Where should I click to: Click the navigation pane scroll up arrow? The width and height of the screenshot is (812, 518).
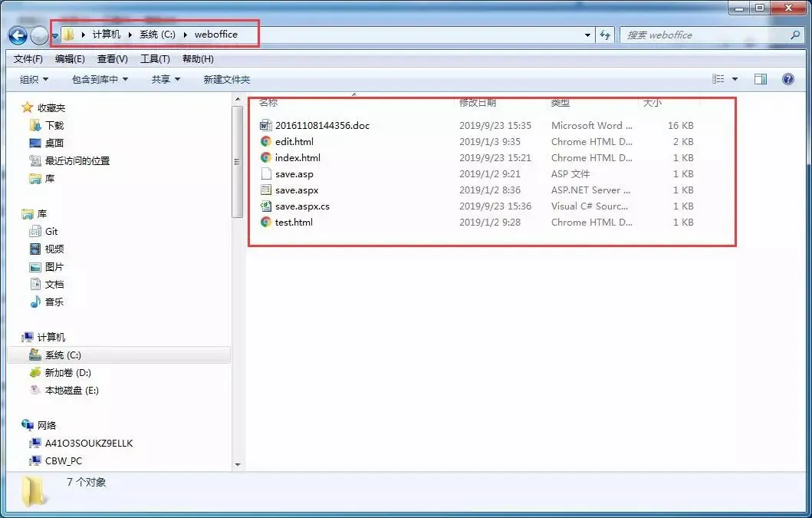pyautogui.click(x=238, y=100)
